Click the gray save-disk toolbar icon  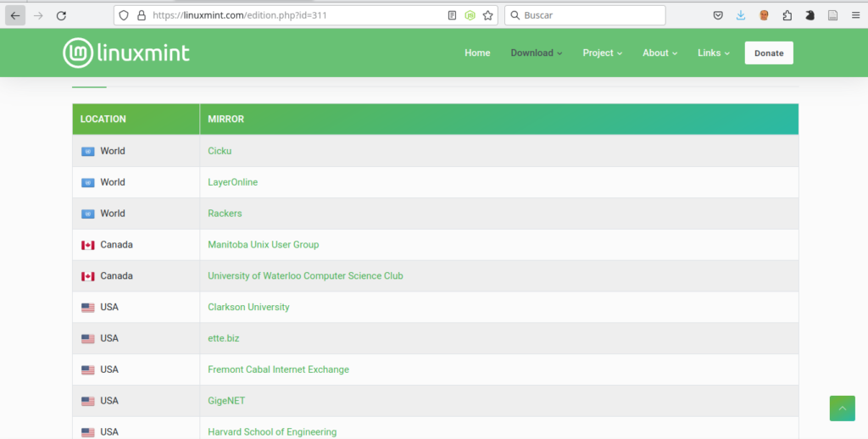[832, 15]
